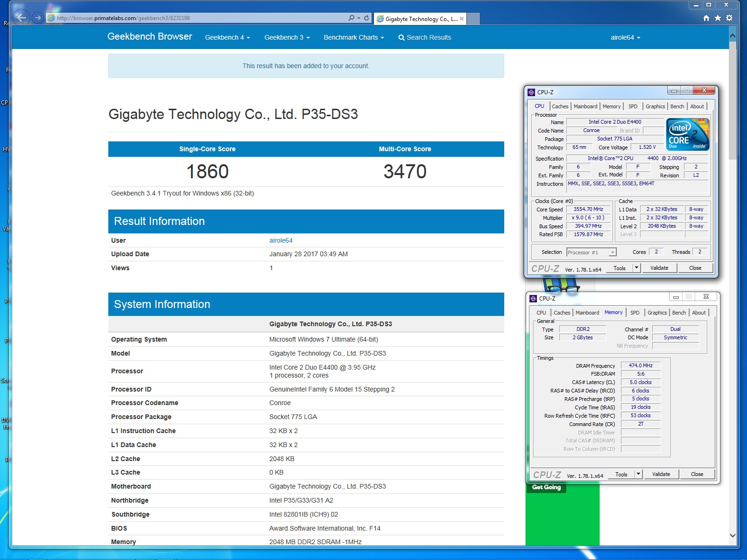Open Mainboard tab in lower CPU-Z
747x560 pixels.
587,313
